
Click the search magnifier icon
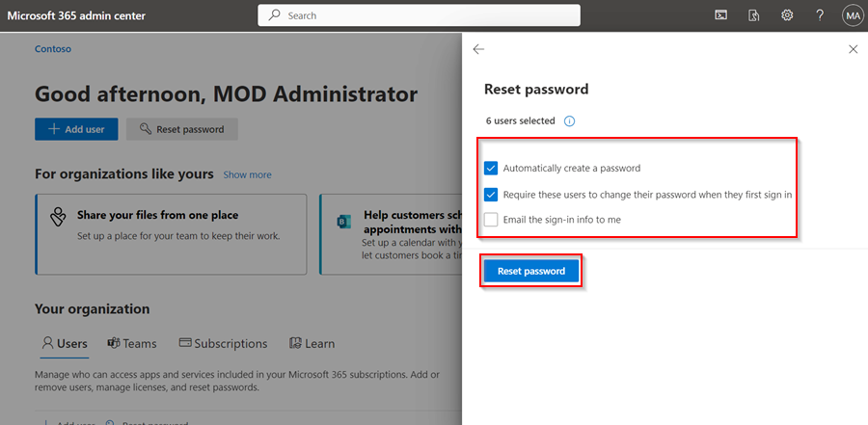pyautogui.click(x=275, y=15)
